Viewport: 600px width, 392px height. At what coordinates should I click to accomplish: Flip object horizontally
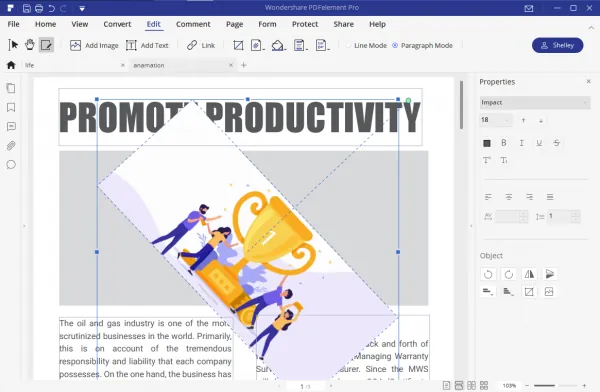click(x=529, y=274)
